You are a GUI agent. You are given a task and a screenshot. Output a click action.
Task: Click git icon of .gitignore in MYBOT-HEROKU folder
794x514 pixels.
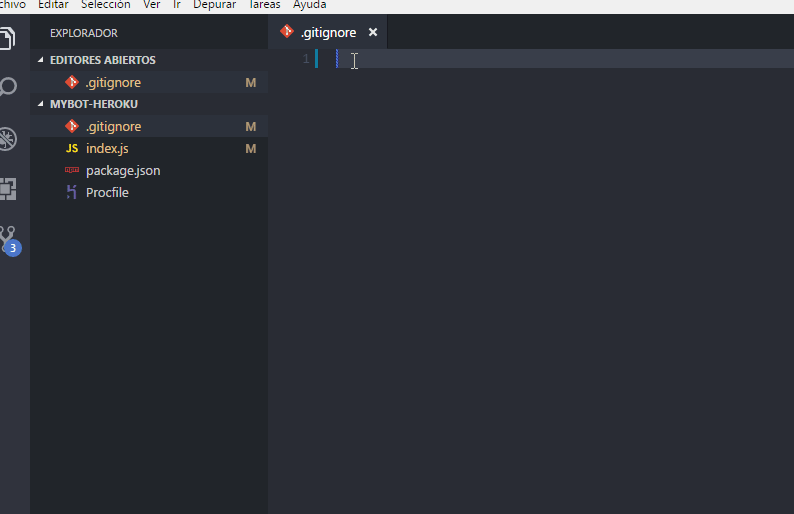coord(72,126)
